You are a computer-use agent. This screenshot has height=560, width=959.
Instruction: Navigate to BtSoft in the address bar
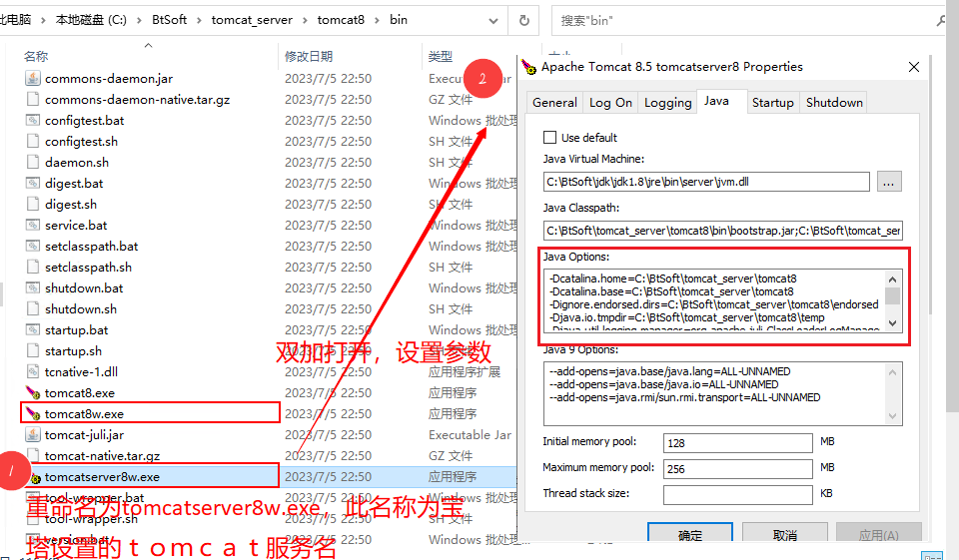coord(170,20)
